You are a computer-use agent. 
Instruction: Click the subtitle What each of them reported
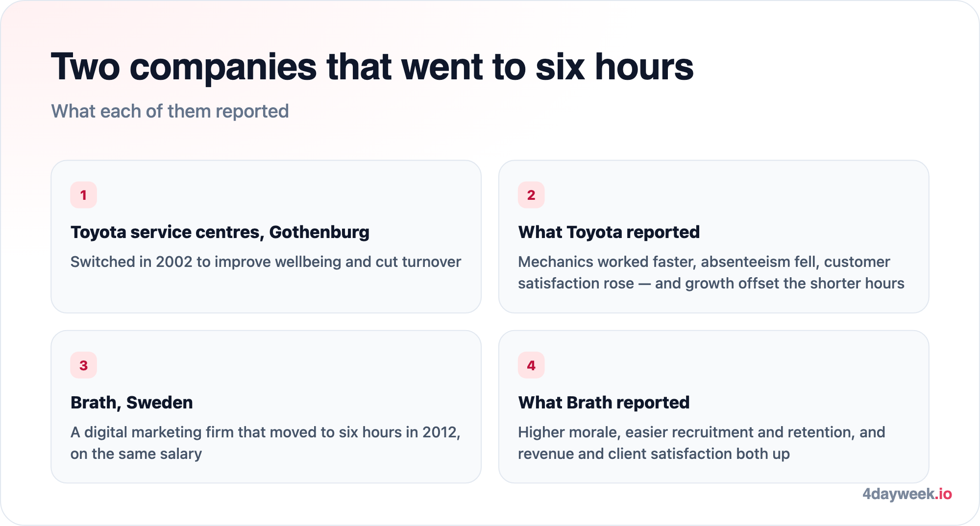click(x=170, y=111)
